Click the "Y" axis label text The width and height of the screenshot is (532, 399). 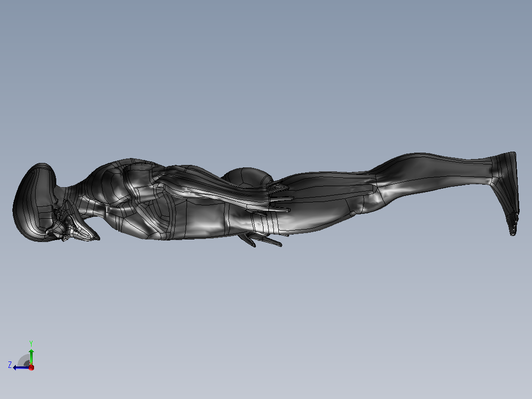point(31,343)
